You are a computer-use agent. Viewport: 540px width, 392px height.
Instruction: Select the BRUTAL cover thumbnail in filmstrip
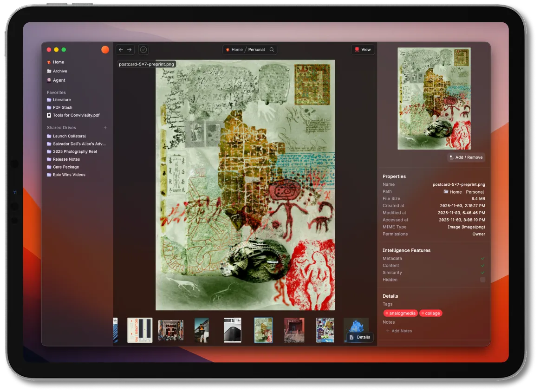(x=232, y=330)
